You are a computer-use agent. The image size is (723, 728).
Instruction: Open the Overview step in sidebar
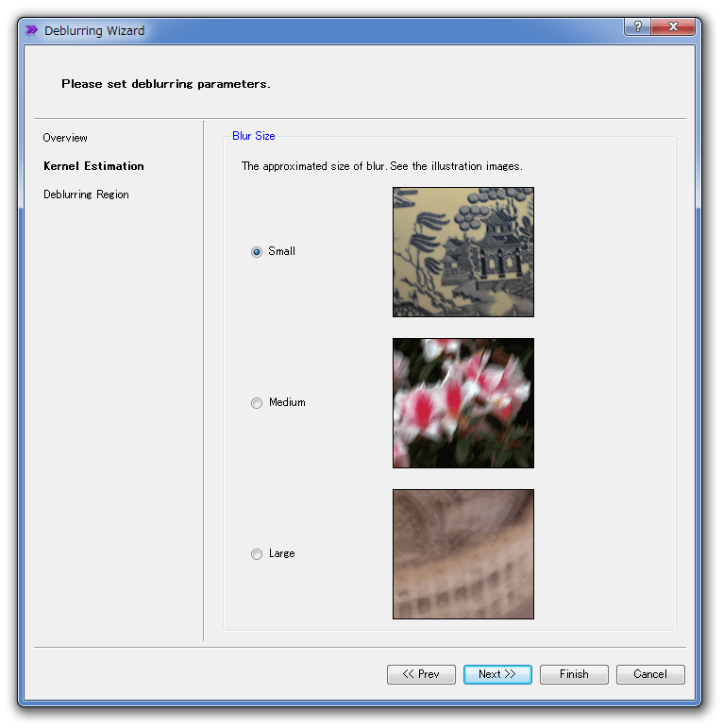65,138
